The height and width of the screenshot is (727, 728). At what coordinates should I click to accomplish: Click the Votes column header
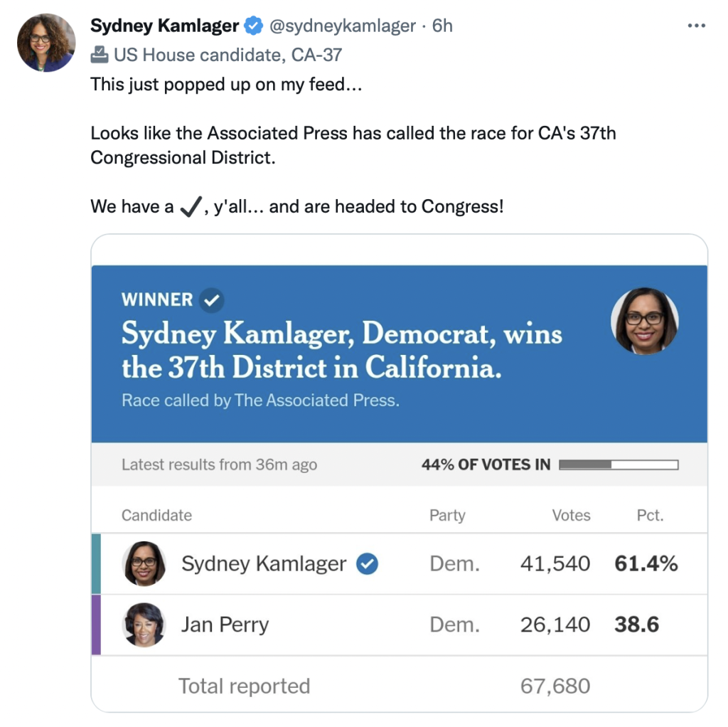[x=571, y=515]
